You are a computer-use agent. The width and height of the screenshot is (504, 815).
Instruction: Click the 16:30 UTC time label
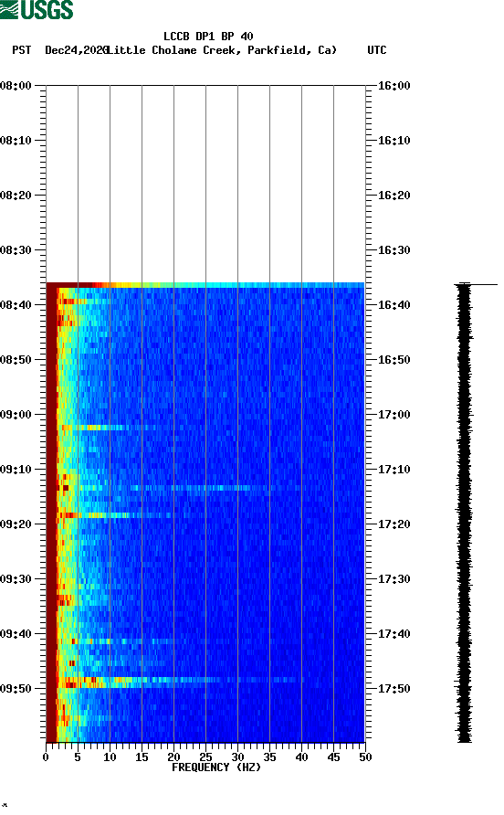coord(394,250)
